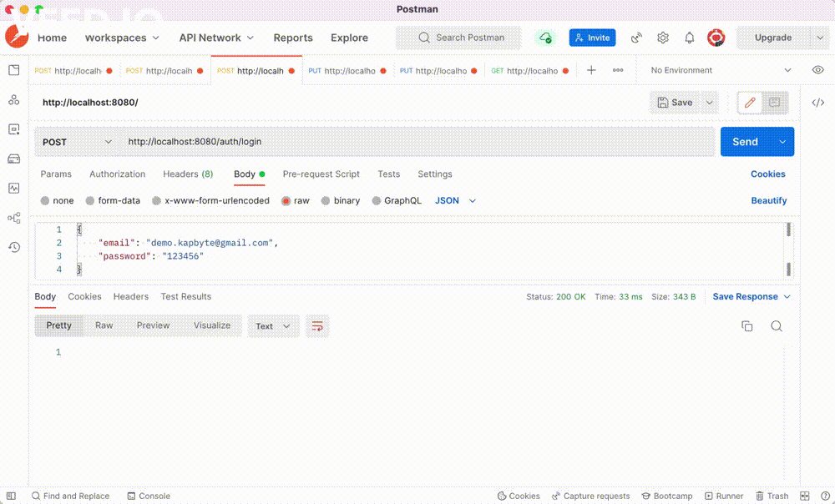835x504 pixels.
Task: Open the No Environment dropdown
Action: (720, 70)
